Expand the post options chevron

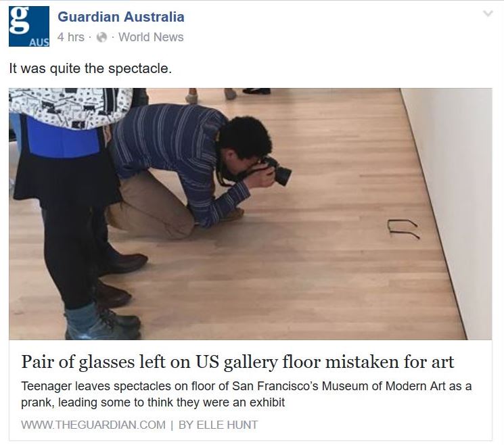pos(488,14)
